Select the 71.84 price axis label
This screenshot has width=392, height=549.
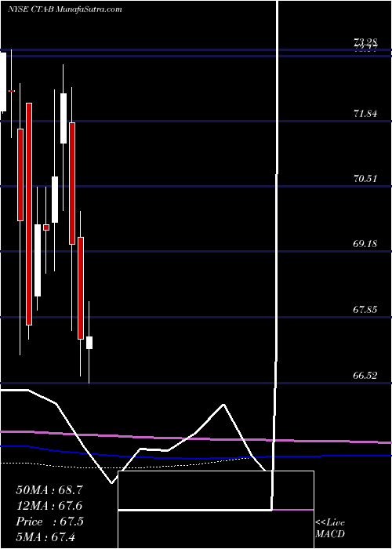pyautogui.click(x=365, y=114)
